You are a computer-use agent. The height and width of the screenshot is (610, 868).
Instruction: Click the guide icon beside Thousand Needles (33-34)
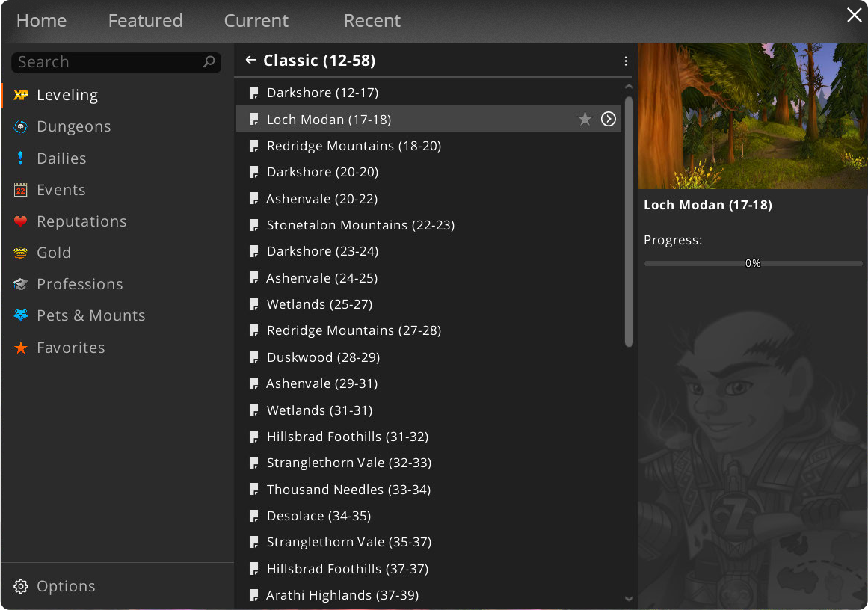click(253, 490)
